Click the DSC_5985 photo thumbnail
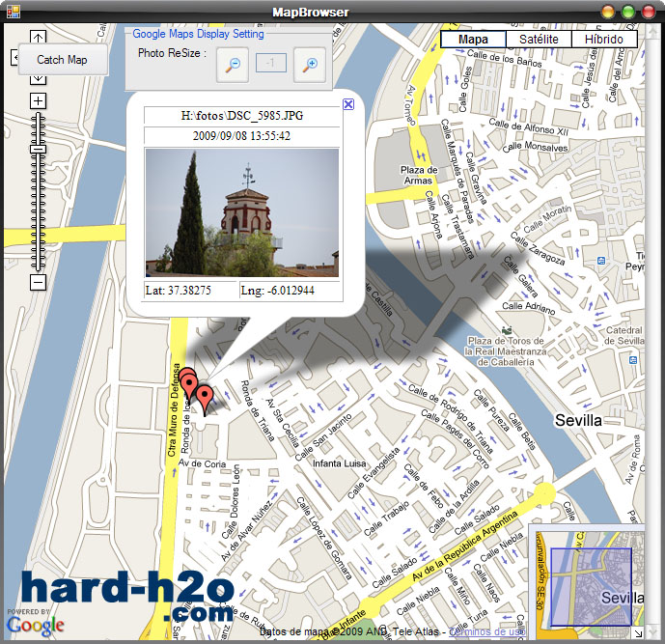Viewport: 665px width, 644px height. [x=241, y=212]
